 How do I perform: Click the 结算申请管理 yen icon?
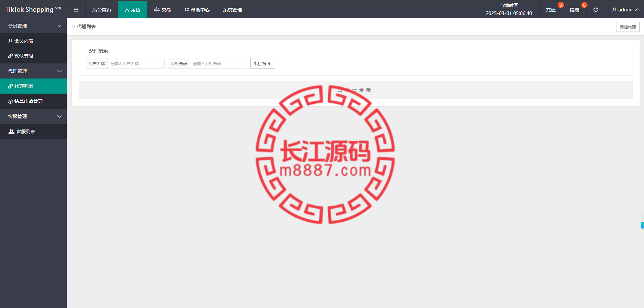[10, 101]
